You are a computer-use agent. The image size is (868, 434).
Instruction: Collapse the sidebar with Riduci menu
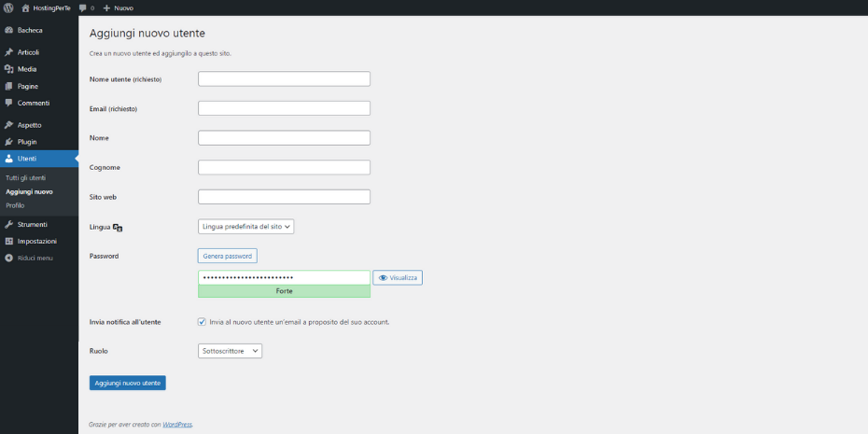point(34,258)
